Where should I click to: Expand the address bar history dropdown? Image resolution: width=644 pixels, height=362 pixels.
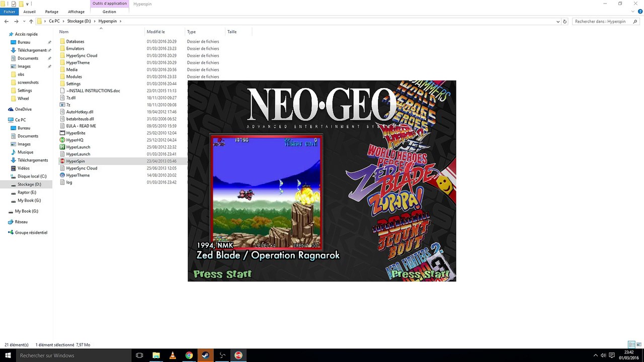pyautogui.click(x=558, y=22)
